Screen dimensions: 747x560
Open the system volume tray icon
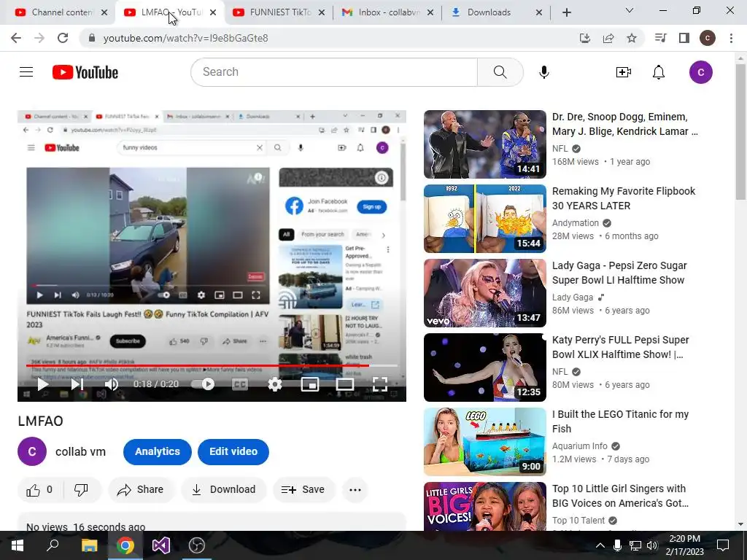point(652,545)
